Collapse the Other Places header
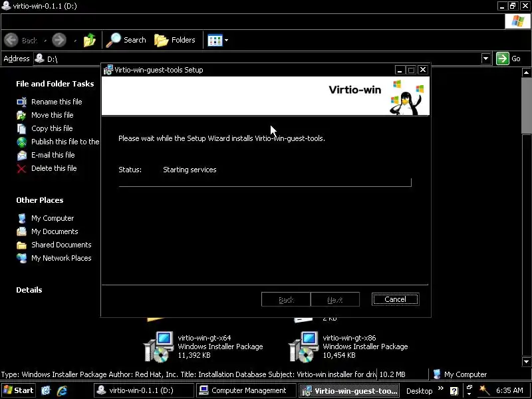Image resolution: width=532 pixels, height=399 pixels. (x=40, y=200)
